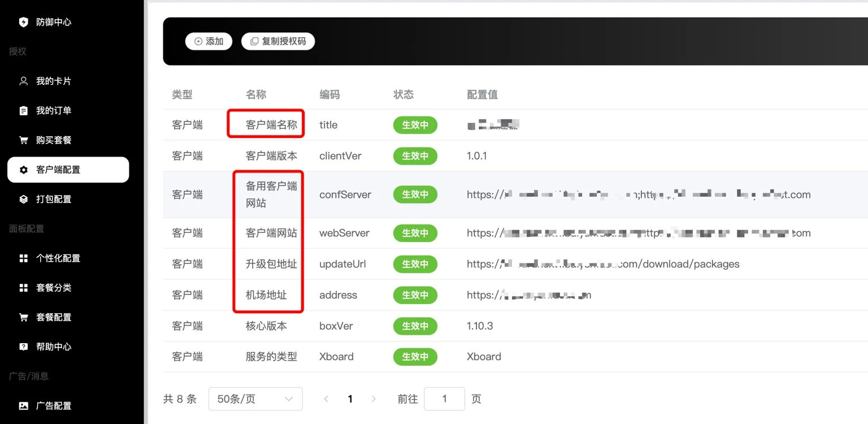Click the image icon beside 广告配置
The width and height of the screenshot is (868, 424).
click(23, 406)
